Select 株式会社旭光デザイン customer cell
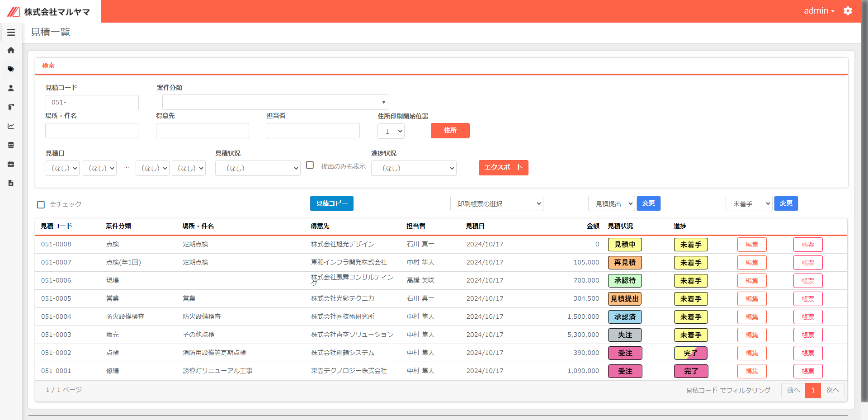 click(343, 244)
